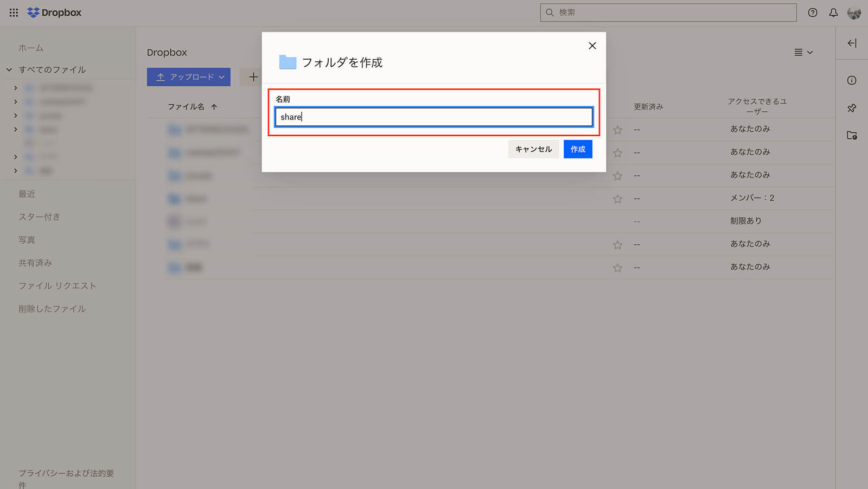Select すべてのファイル in the sidebar
The height and width of the screenshot is (489, 868).
[52, 69]
